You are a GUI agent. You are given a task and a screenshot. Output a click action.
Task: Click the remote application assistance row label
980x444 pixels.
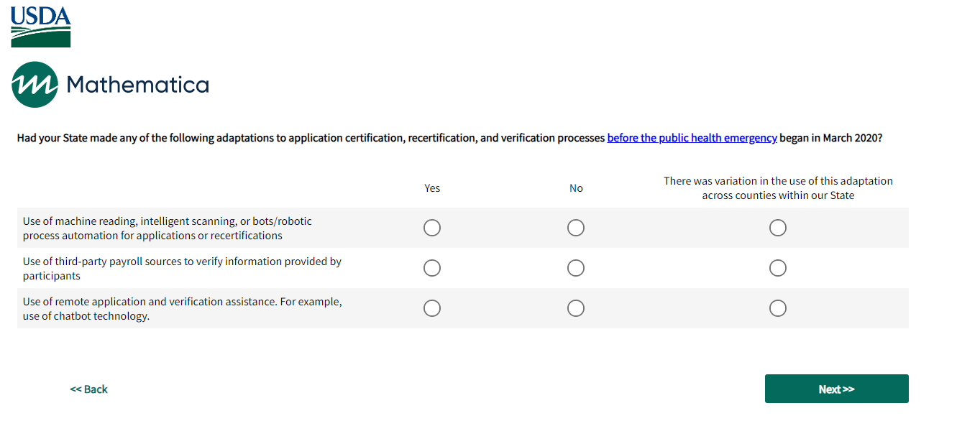tap(182, 309)
